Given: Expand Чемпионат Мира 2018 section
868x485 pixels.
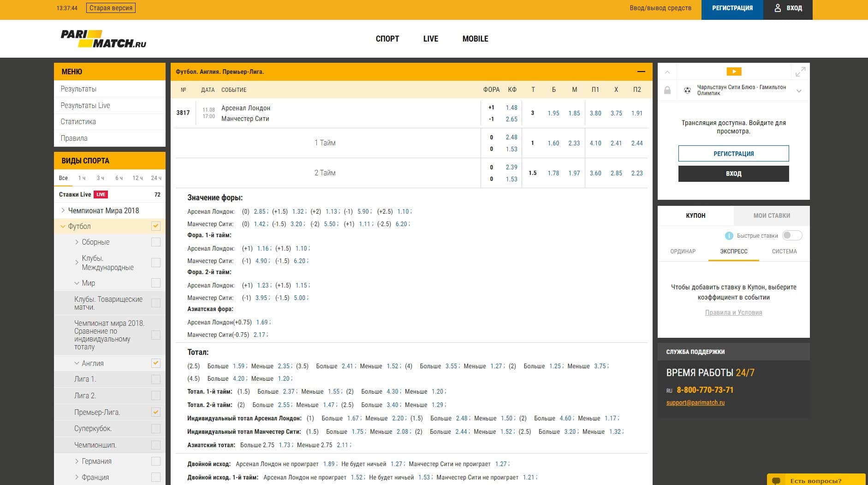Looking at the screenshot, I should click(x=63, y=210).
